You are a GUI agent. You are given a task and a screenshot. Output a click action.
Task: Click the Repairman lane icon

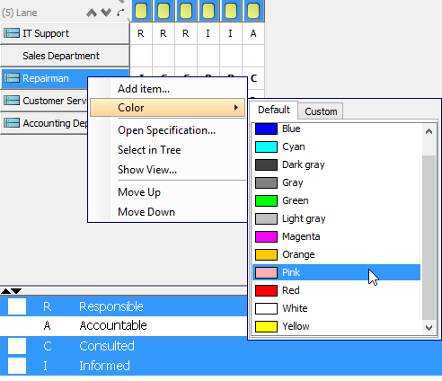(x=11, y=78)
